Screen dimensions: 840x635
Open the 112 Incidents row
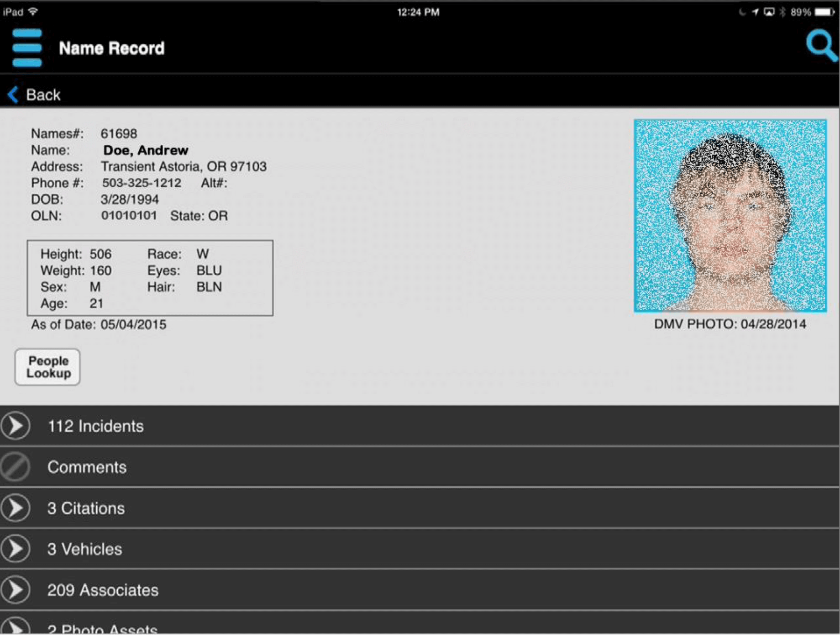pos(420,426)
